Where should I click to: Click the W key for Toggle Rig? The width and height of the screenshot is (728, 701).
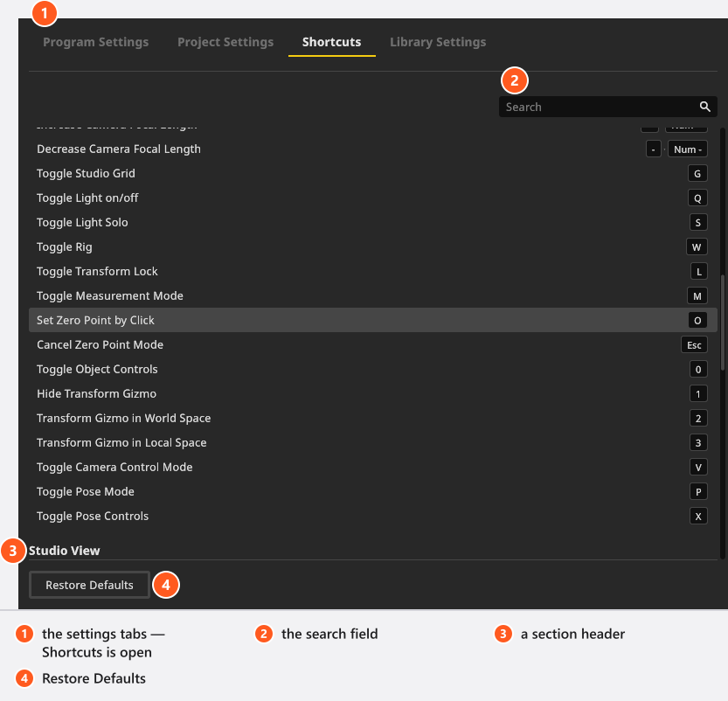pyautogui.click(x=697, y=247)
